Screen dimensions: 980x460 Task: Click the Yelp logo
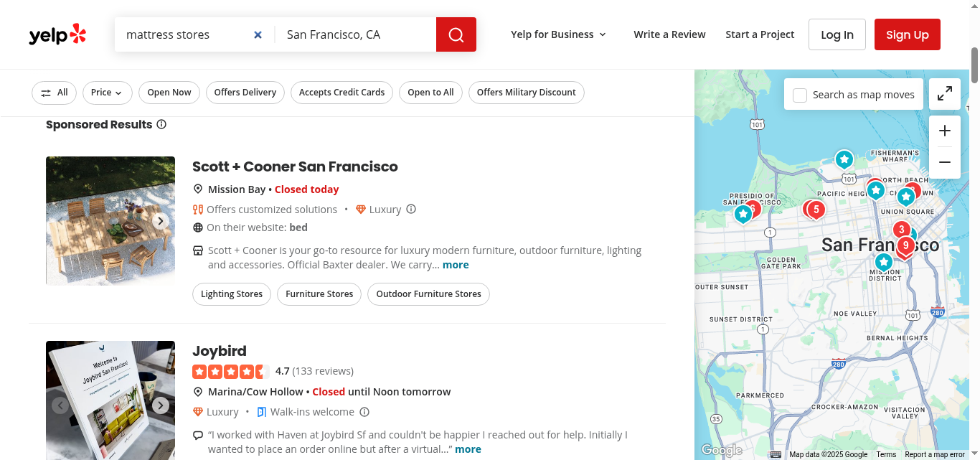(57, 34)
